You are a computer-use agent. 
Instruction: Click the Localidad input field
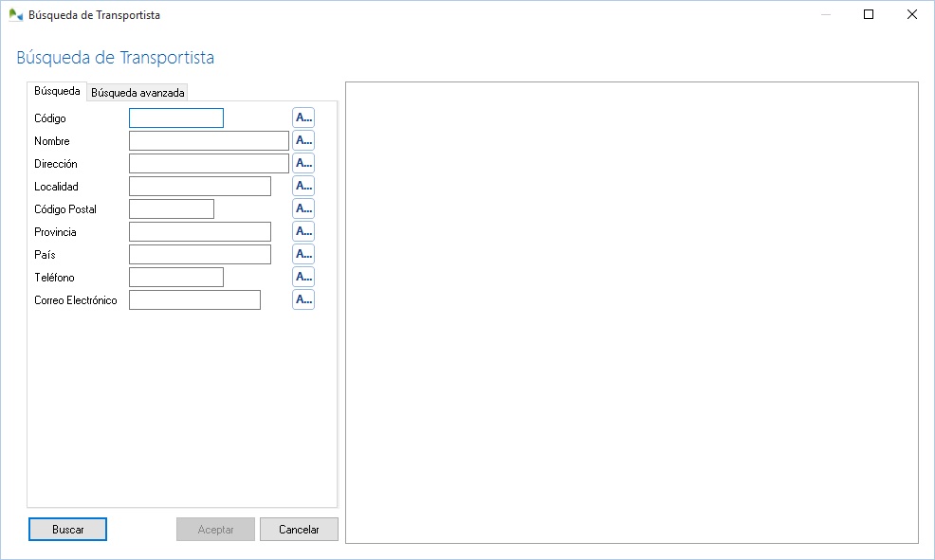click(200, 187)
